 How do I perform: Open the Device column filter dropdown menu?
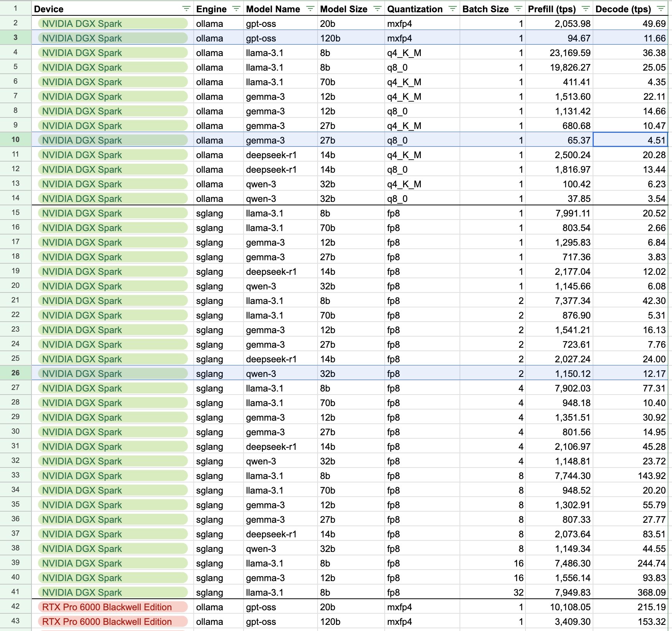(186, 8)
